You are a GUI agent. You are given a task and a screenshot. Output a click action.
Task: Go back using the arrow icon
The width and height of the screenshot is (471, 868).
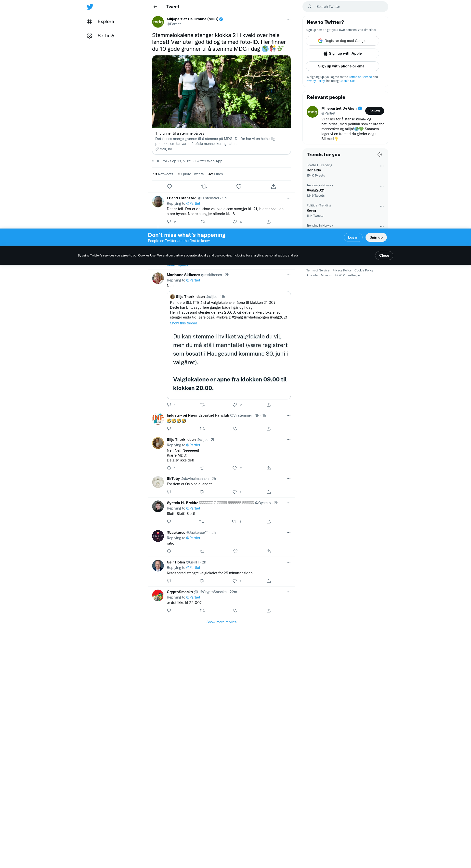coord(155,7)
